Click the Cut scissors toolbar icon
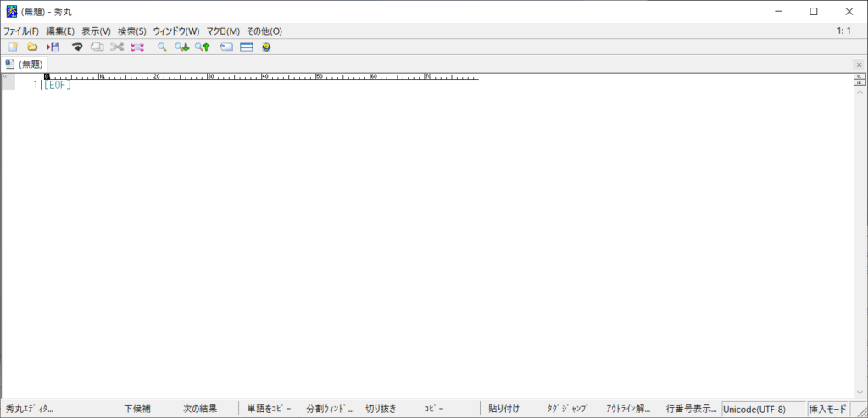868x418 pixels. click(116, 47)
